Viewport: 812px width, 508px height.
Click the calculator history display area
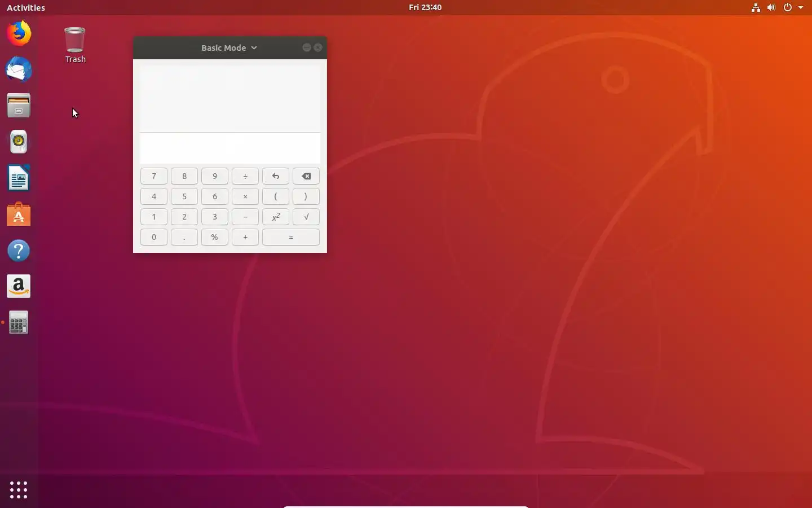pyautogui.click(x=230, y=98)
